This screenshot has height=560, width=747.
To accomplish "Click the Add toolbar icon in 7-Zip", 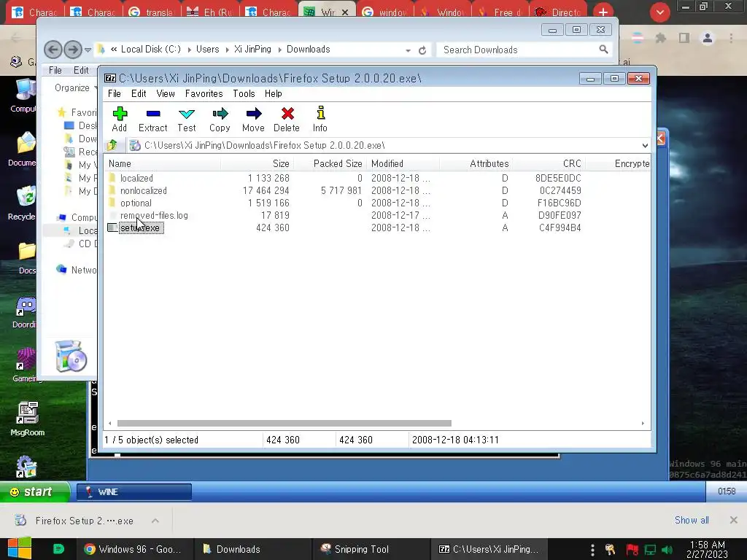I will (119, 119).
